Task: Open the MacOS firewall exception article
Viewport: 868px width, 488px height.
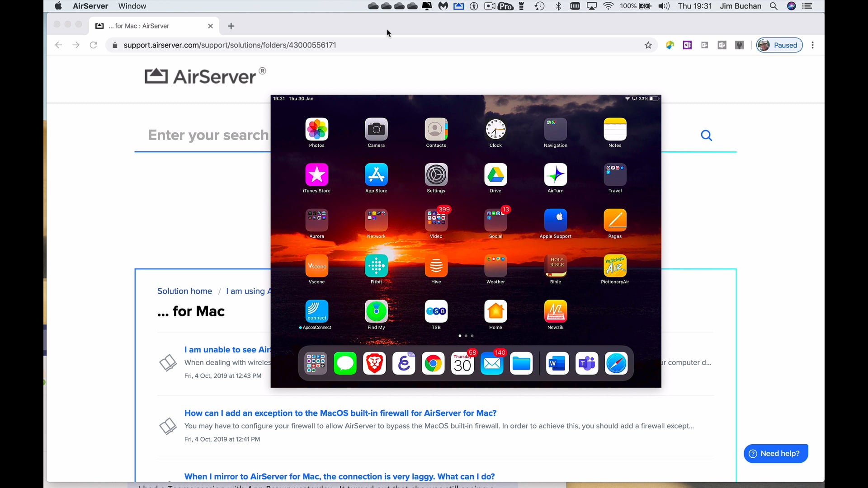Action: (x=340, y=413)
